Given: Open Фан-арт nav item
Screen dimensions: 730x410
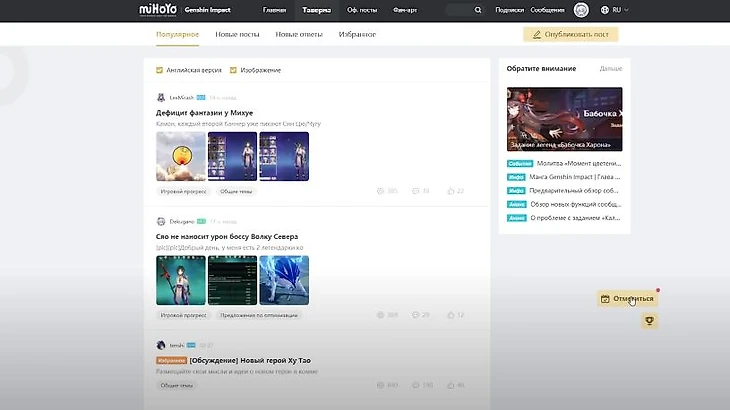Looking at the screenshot, I should coord(405,10).
